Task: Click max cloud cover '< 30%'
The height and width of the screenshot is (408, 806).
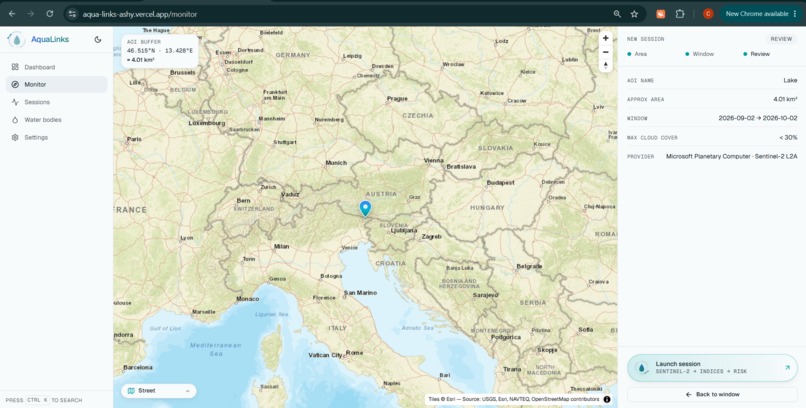Action: pyautogui.click(x=788, y=138)
